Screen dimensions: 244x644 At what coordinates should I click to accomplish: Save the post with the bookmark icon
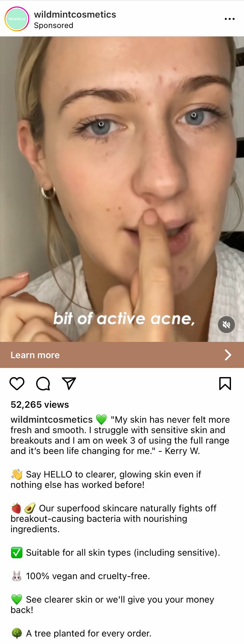coord(225,384)
